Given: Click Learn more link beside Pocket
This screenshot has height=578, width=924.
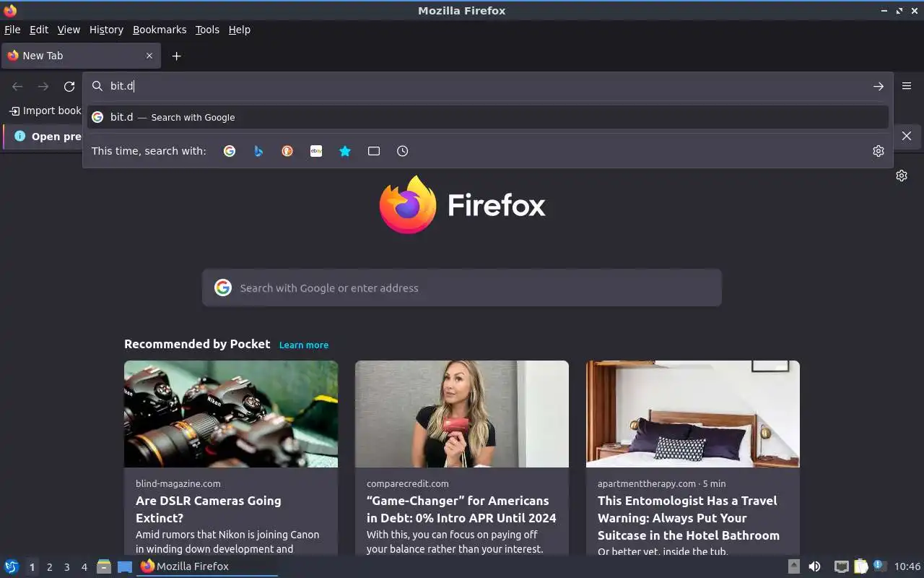Looking at the screenshot, I should [304, 345].
